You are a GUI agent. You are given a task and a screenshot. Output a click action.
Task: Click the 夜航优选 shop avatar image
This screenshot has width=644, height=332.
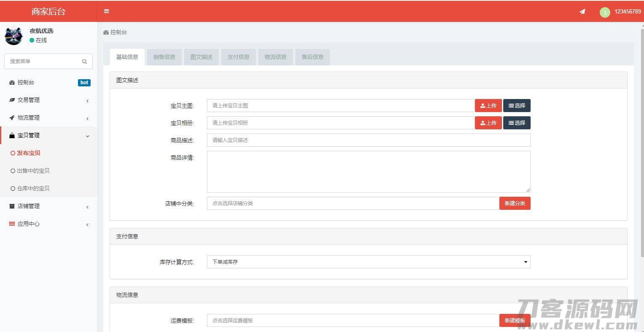point(13,36)
